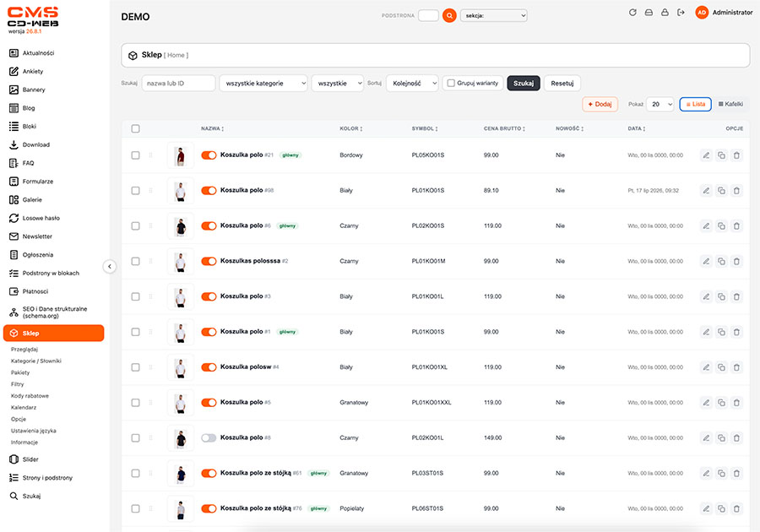Click the Galerie sidebar icon
This screenshot has width=760, height=532.
point(14,199)
